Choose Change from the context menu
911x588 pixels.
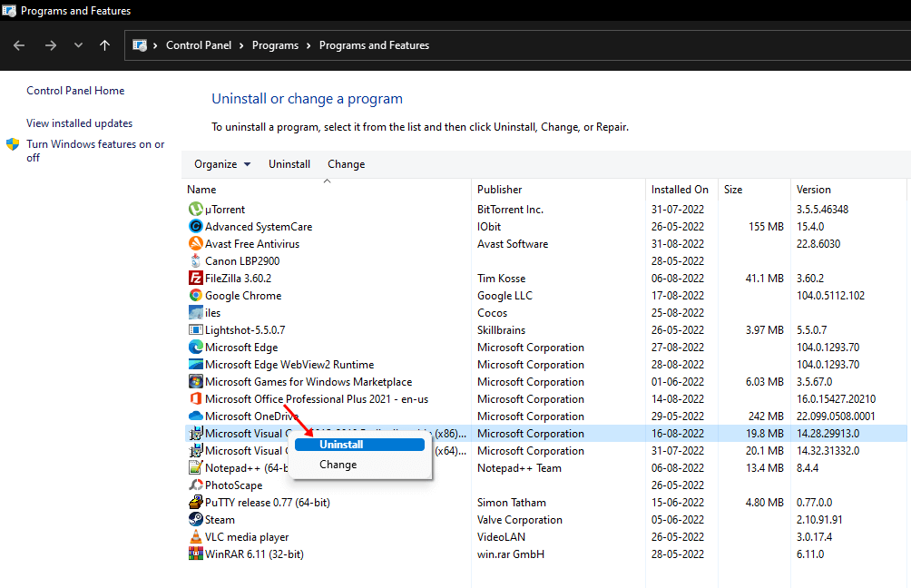pyautogui.click(x=338, y=465)
